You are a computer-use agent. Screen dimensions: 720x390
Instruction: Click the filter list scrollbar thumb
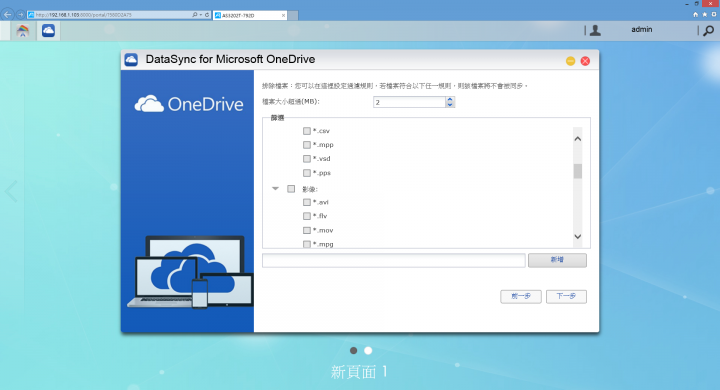[x=578, y=171]
